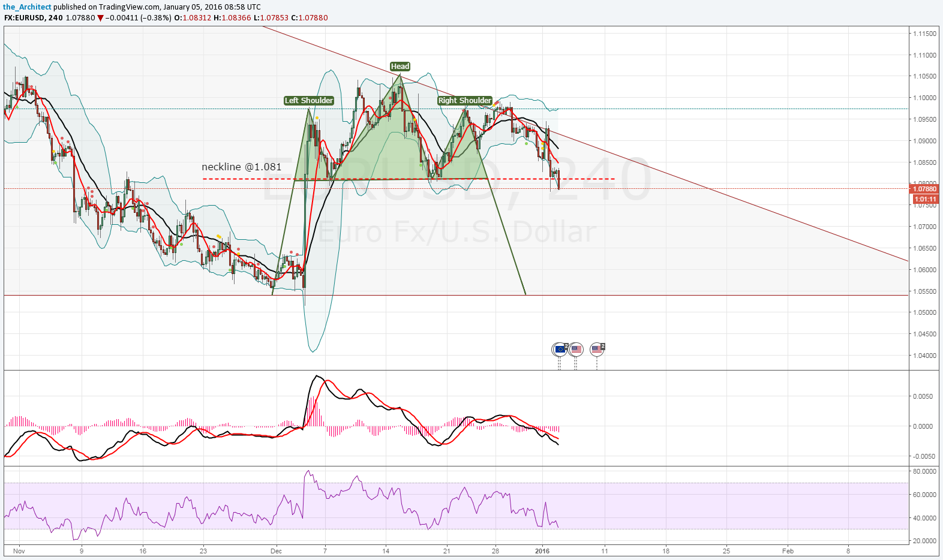Click the Nov date label on time axis
This screenshot has height=560, width=943.
[x=19, y=550]
